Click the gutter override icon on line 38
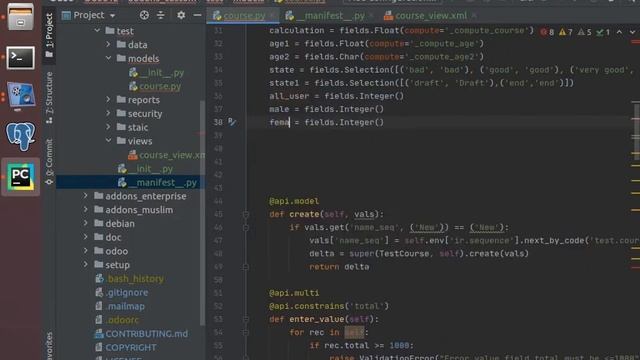640x360 pixels. [232, 122]
